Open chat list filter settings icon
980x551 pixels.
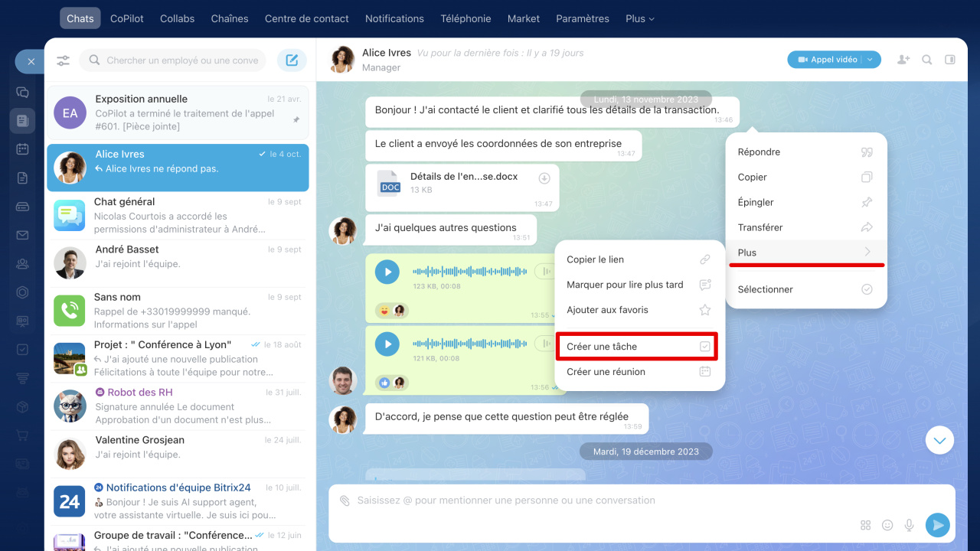[x=63, y=60]
